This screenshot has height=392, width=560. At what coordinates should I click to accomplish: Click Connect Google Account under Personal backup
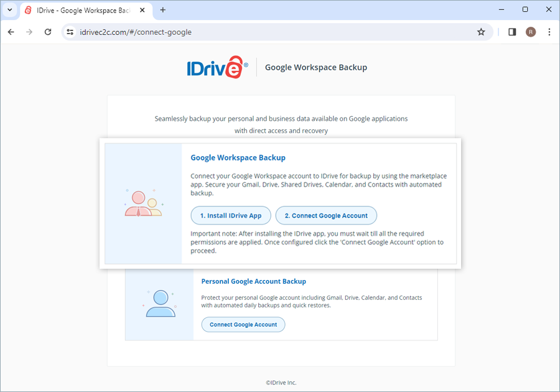click(x=243, y=325)
